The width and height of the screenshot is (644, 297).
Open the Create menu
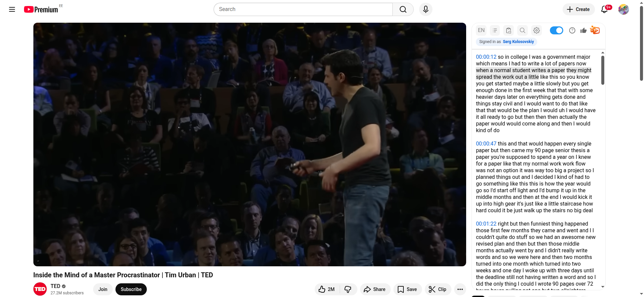pos(578,9)
